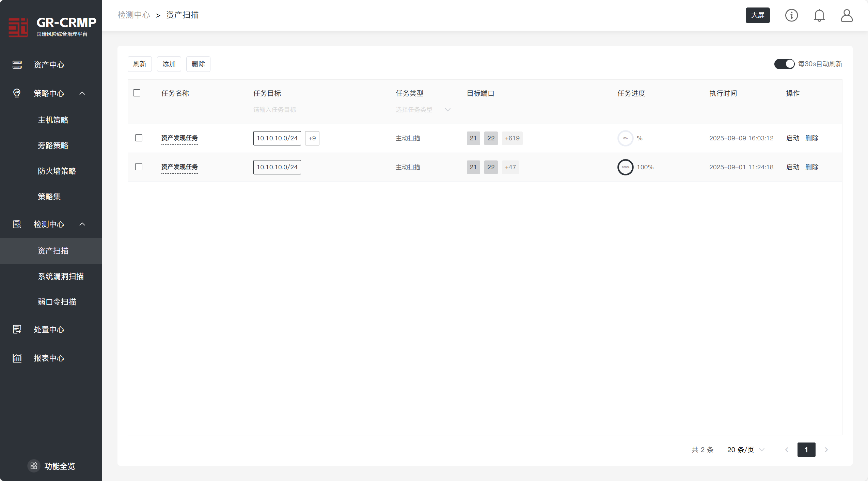Click the 添加 button

pyautogui.click(x=169, y=64)
